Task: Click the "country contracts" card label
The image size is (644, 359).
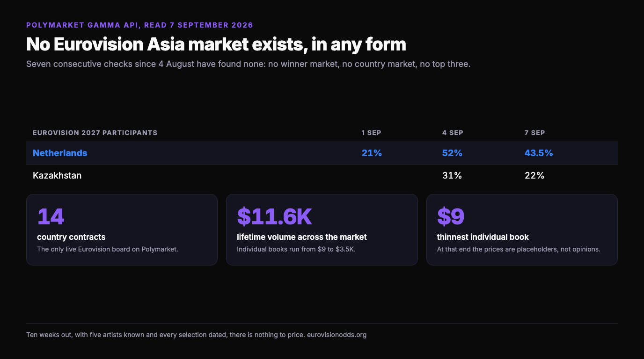Action: (x=71, y=237)
